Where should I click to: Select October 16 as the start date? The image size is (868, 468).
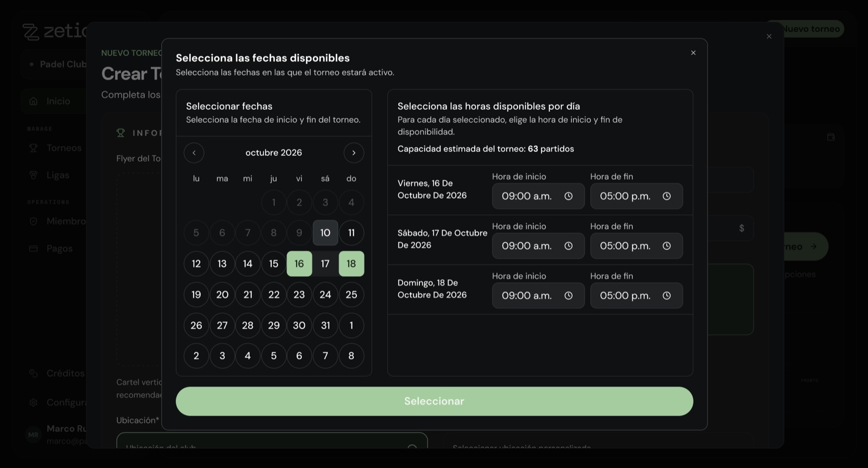pyautogui.click(x=299, y=264)
